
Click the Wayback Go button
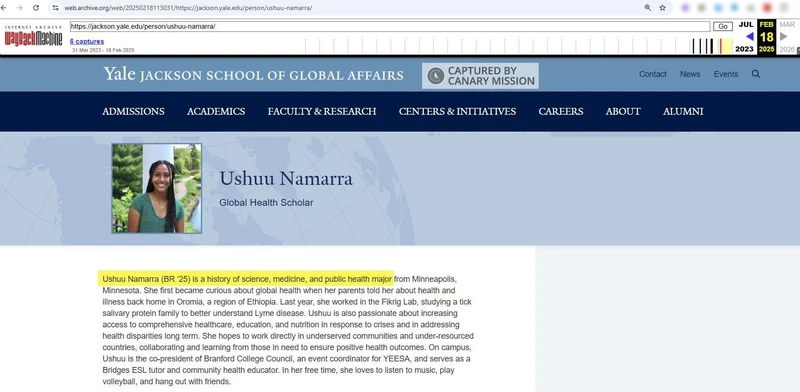[x=722, y=27]
